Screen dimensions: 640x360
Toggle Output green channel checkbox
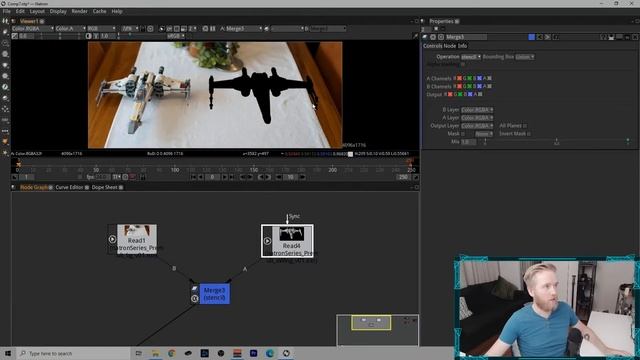tap(460, 94)
